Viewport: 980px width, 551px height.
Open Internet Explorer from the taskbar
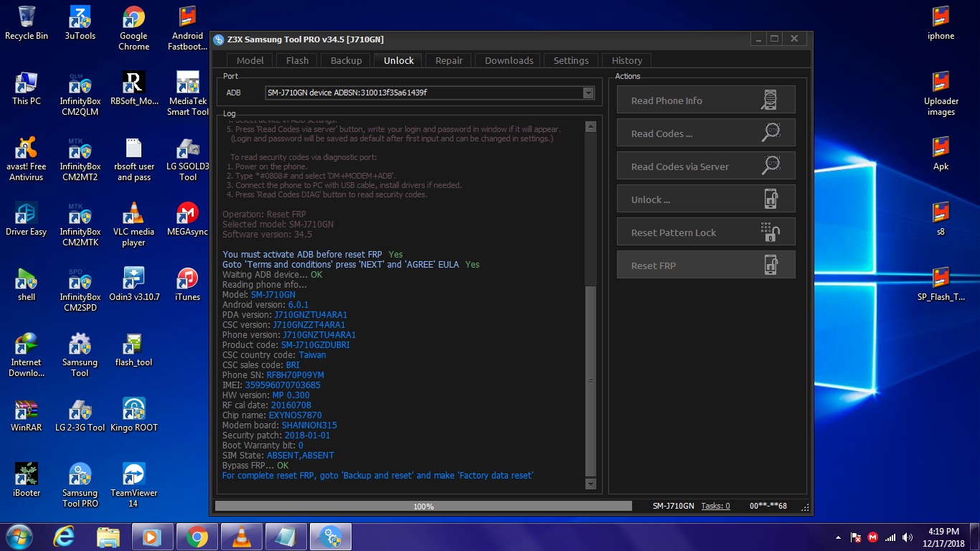click(x=65, y=537)
